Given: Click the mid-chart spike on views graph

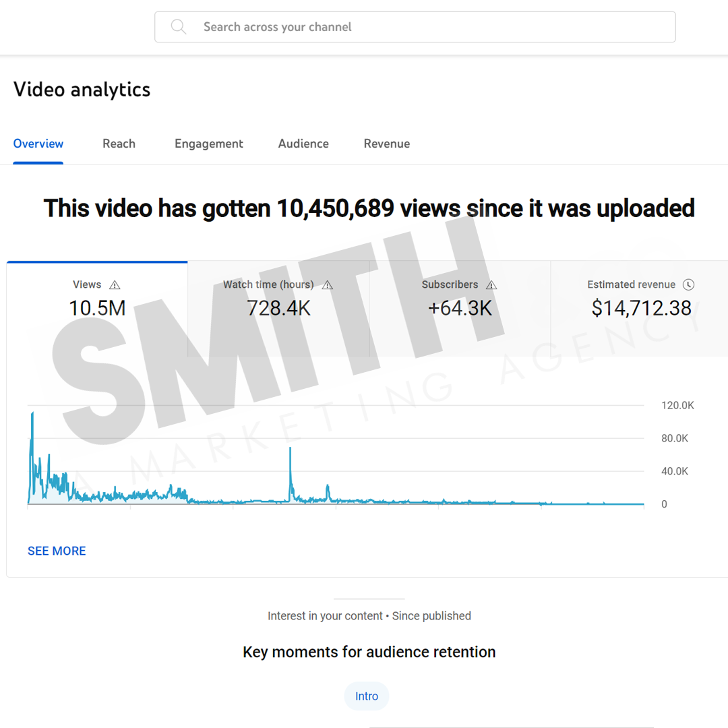Looking at the screenshot, I should pyautogui.click(x=290, y=448).
